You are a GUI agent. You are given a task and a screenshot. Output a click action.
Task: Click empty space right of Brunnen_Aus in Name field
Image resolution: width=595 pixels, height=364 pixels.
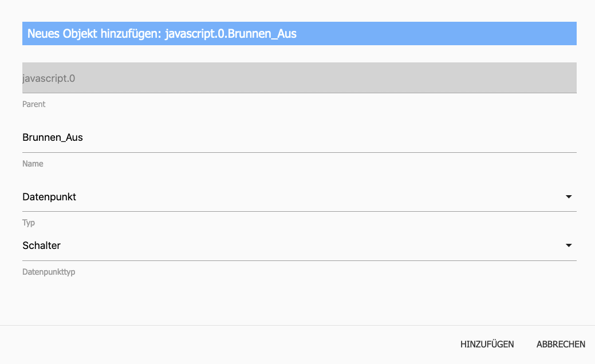(344, 137)
